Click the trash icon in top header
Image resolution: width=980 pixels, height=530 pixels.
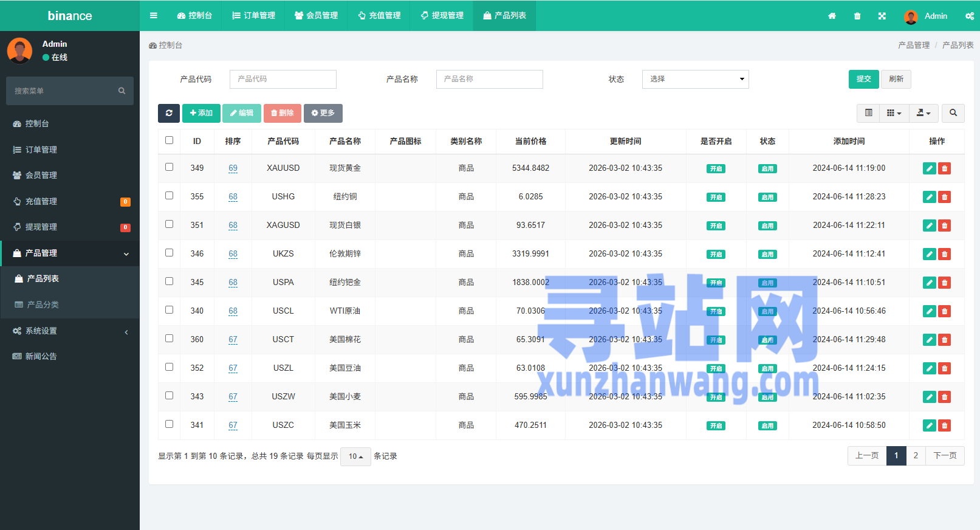[x=857, y=16]
